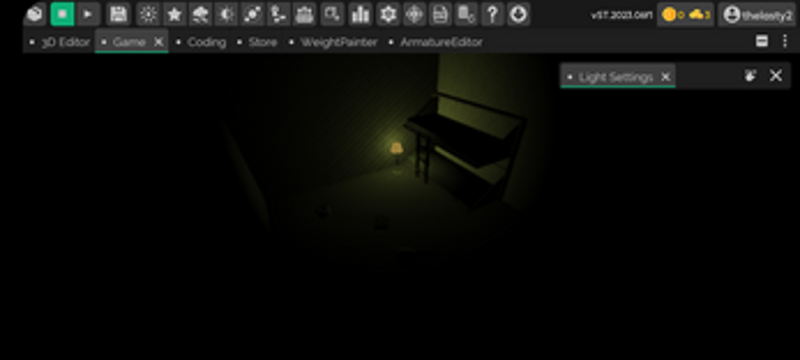Save the project with floppy disk icon
The height and width of the screenshot is (360, 800).
(x=118, y=14)
